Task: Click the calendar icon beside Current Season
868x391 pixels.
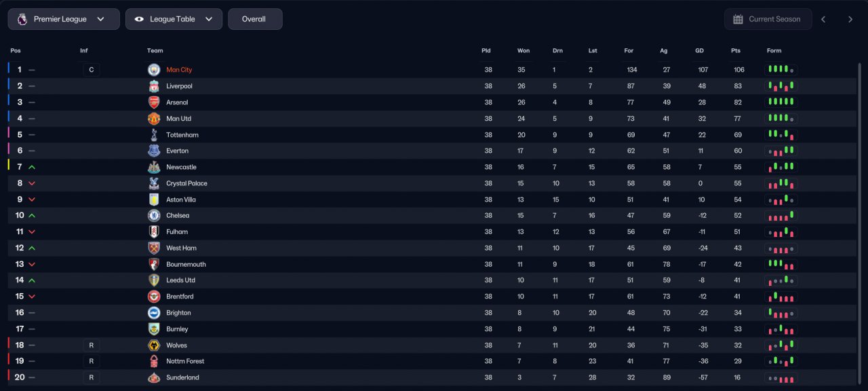Action: click(x=738, y=19)
